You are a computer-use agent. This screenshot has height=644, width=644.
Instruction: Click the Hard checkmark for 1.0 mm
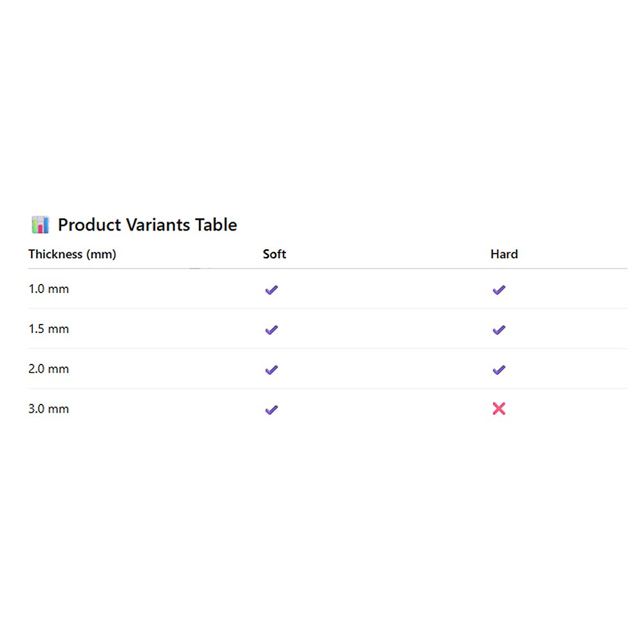[499, 290]
